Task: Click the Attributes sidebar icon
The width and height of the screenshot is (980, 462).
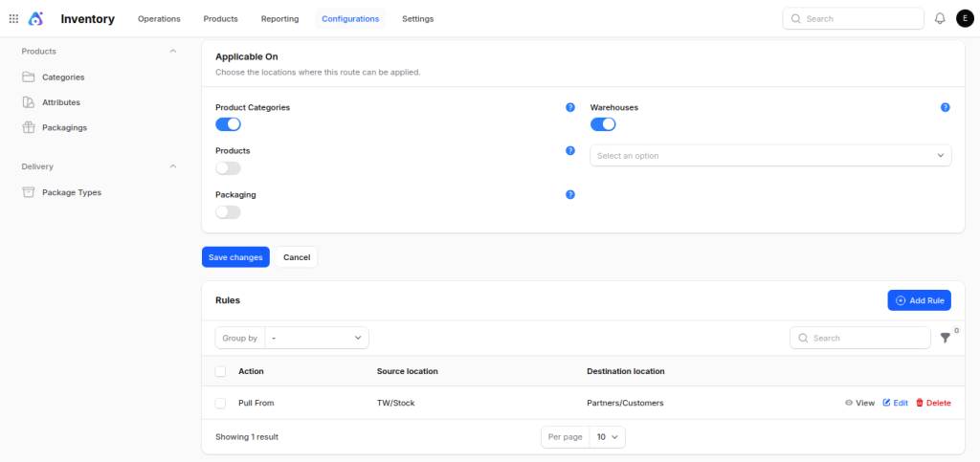Action: [28, 101]
